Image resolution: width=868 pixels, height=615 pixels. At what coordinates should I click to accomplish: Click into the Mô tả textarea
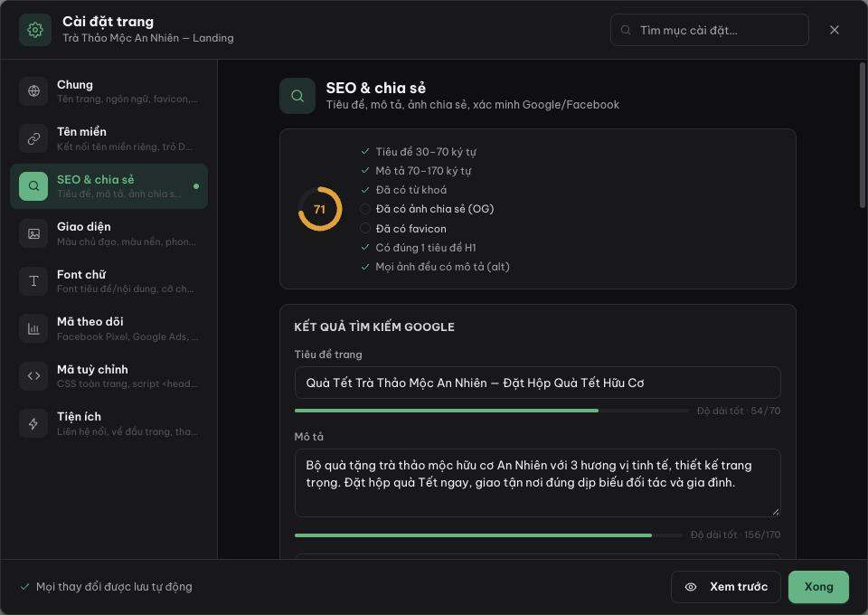(x=537, y=483)
